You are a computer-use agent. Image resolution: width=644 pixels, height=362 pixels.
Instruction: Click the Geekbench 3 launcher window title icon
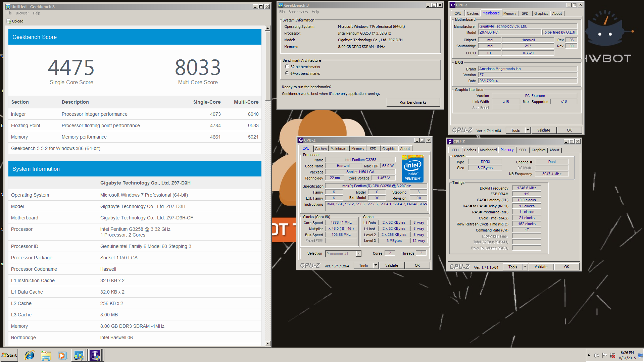[x=281, y=5]
